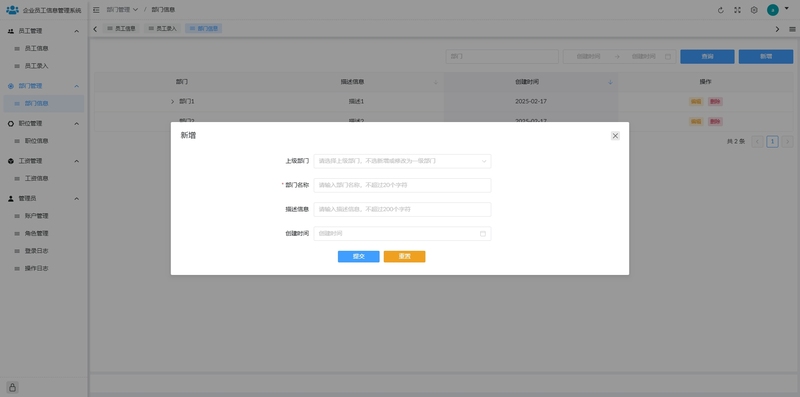Open the 上级部门 dropdown in dialog
The image size is (800, 397).
point(403,161)
